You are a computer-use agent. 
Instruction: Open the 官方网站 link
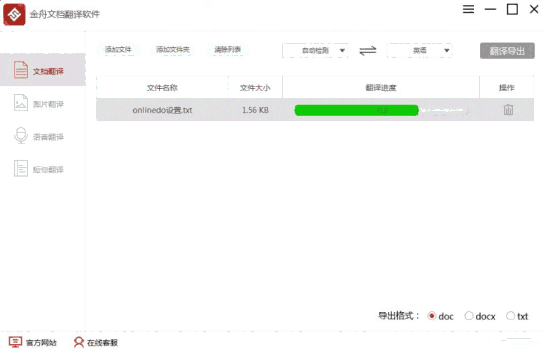(x=33, y=342)
